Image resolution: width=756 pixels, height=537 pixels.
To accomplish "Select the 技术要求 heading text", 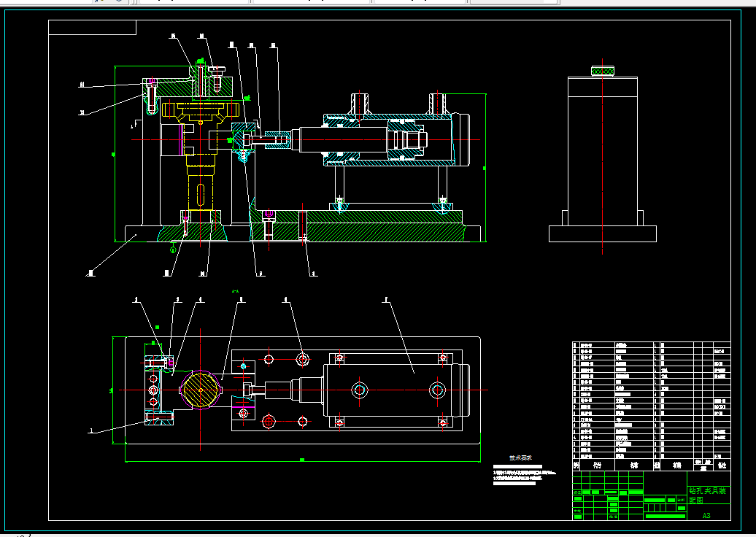I will coord(520,458).
